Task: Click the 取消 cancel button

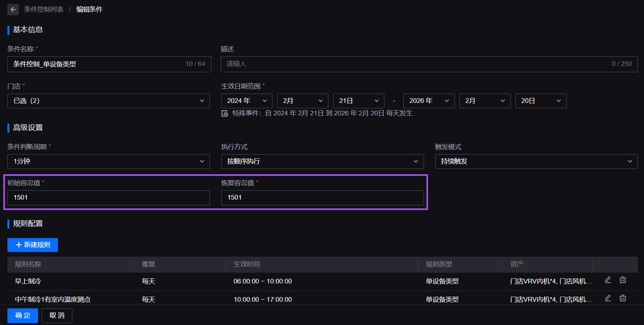Action: click(57, 315)
